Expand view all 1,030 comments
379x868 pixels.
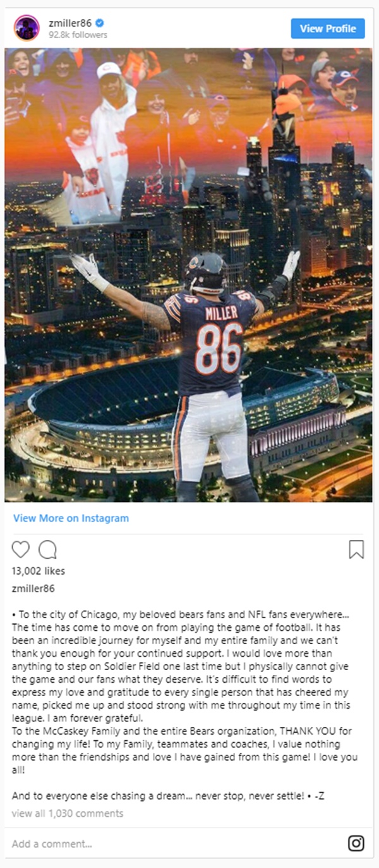(x=68, y=813)
